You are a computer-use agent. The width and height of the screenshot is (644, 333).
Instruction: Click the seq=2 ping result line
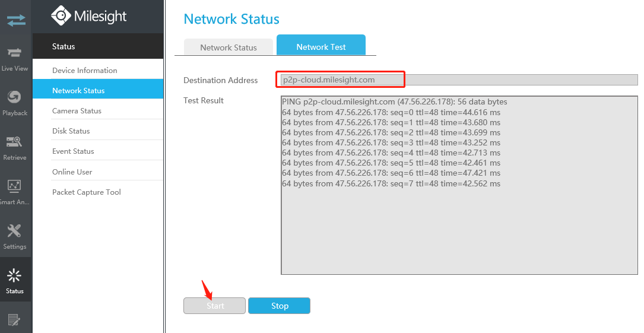pos(391,132)
